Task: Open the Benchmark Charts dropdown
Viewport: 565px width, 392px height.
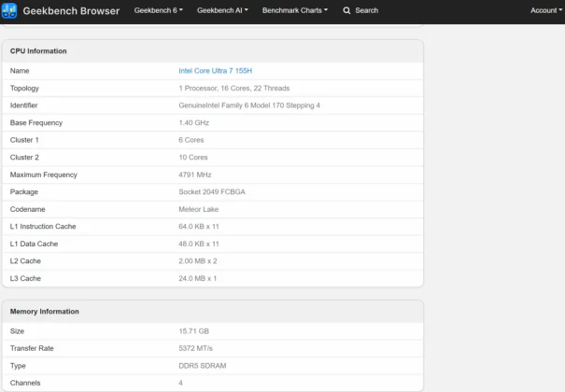Action: (295, 10)
